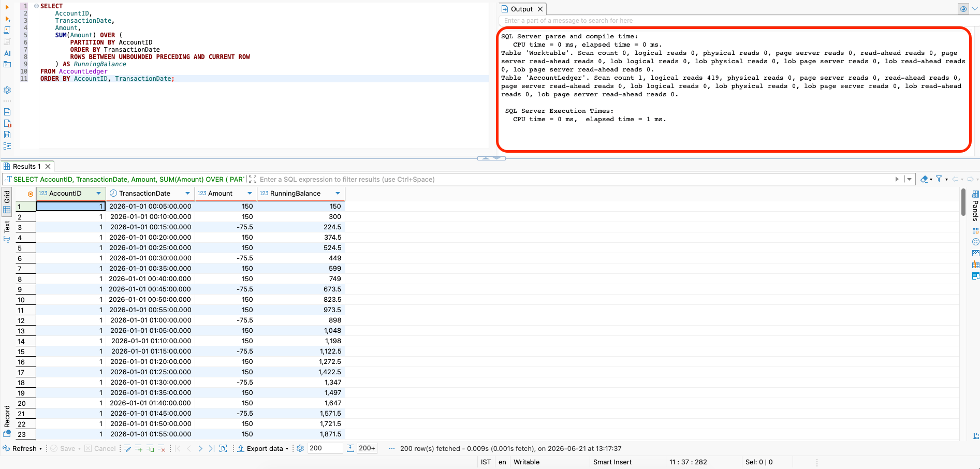Switch results to Grid view

click(7, 202)
